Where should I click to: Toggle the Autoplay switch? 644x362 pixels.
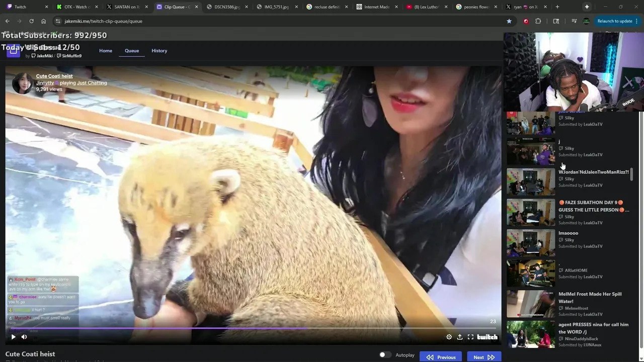click(x=385, y=355)
